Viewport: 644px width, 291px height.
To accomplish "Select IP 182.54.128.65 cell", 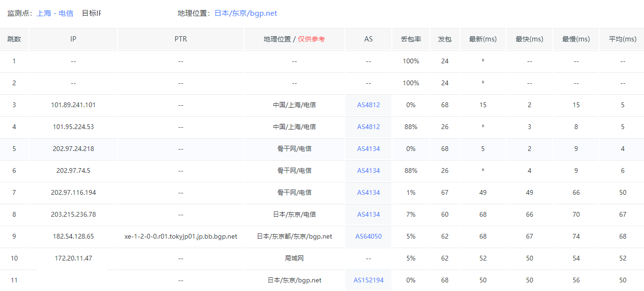I will [73, 236].
